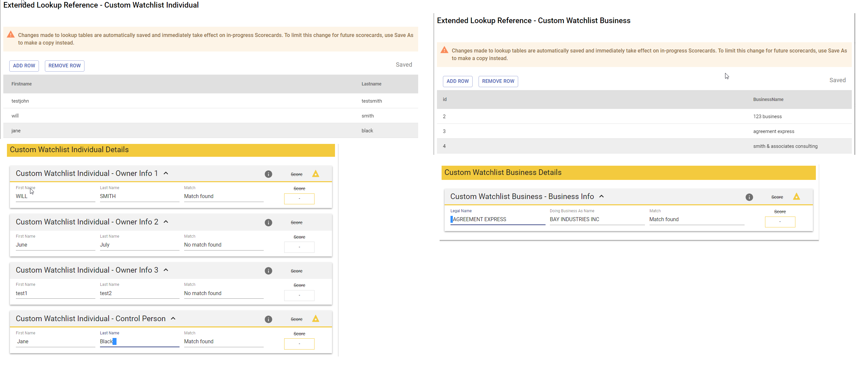Image resolution: width=868 pixels, height=371 pixels.
Task: Select the 'jane' row first name cell
Action: (16, 131)
